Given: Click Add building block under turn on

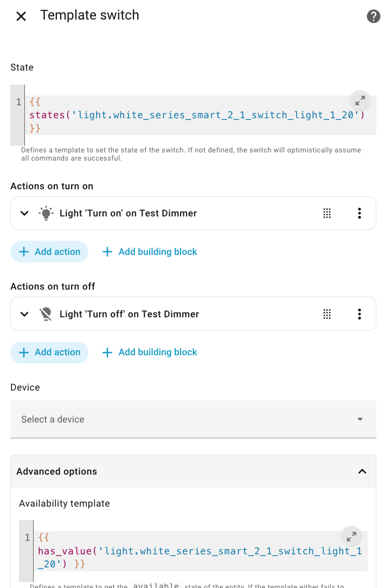Looking at the screenshot, I should click(x=150, y=252).
